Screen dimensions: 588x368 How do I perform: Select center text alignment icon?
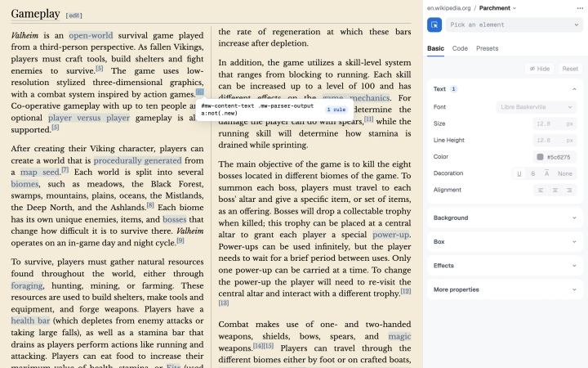coord(555,190)
